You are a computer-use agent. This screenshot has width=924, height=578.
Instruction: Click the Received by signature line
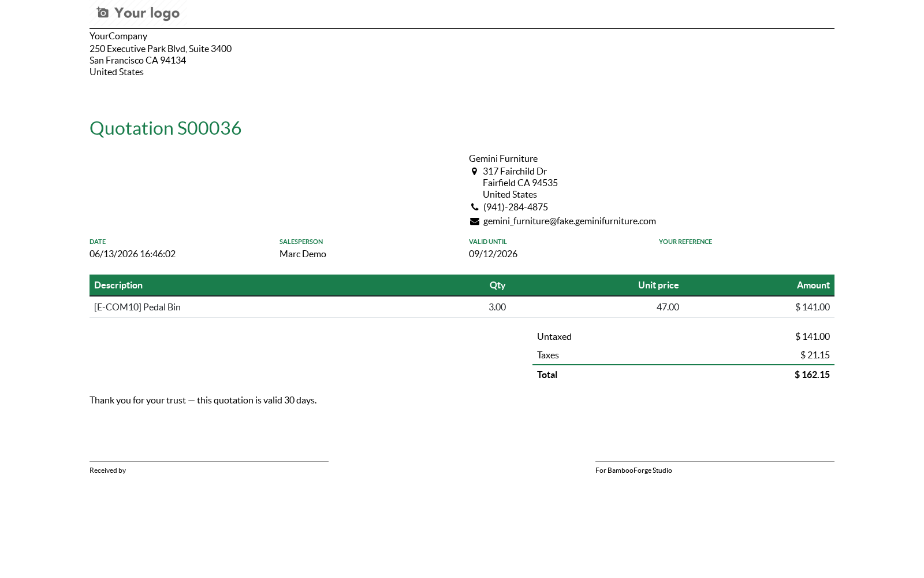209,461
